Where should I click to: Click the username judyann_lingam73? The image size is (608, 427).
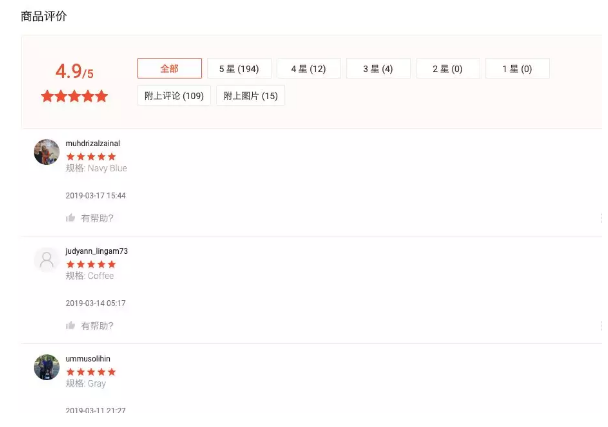[x=96, y=251]
